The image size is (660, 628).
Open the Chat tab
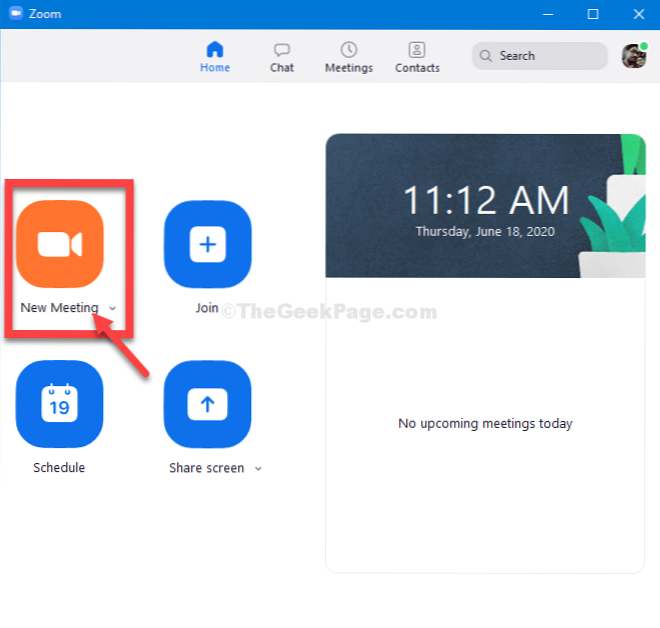(x=282, y=57)
